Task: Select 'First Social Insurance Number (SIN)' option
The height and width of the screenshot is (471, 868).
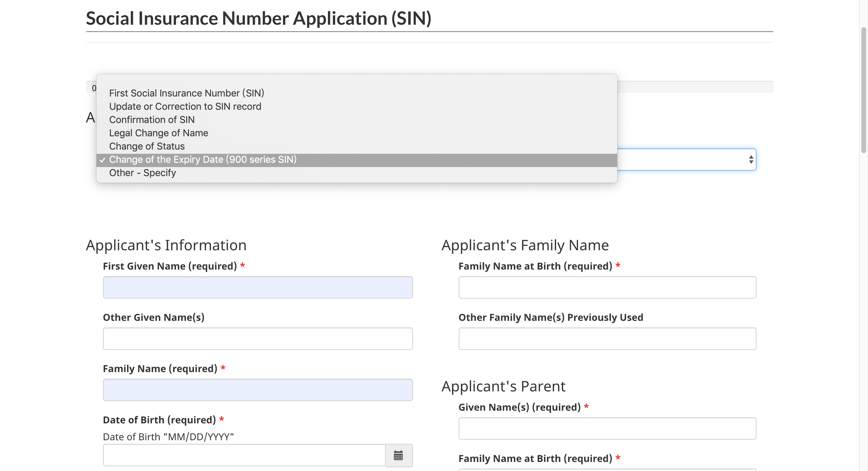Action: 357,93
